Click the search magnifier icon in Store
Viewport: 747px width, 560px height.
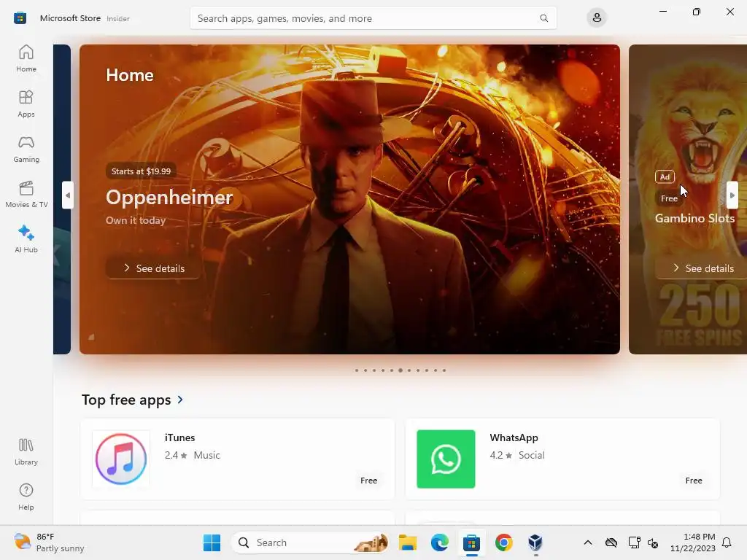543,18
